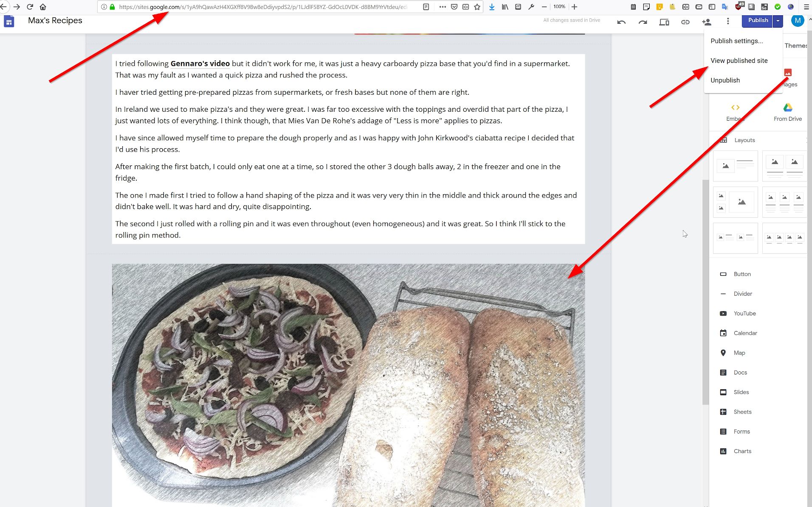The height and width of the screenshot is (507, 812).
Task: Choose View published site
Action: tap(739, 61)
